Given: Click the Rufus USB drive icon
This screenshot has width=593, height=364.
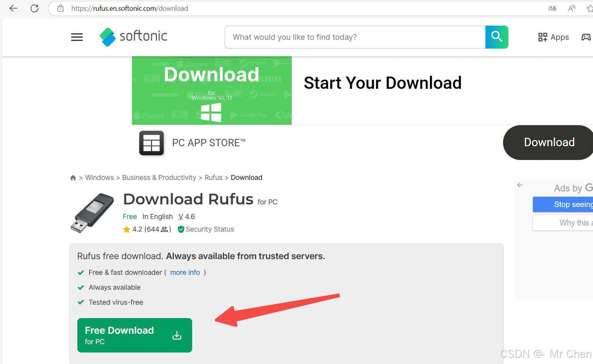Looking at the screenshot, I should click(x=92, y=213).
